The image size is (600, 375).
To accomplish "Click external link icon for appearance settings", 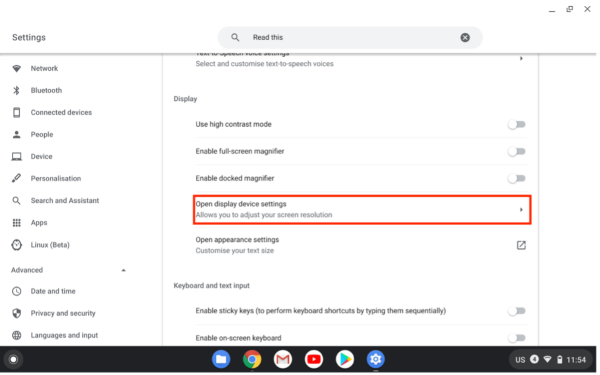I will point(521,245).
